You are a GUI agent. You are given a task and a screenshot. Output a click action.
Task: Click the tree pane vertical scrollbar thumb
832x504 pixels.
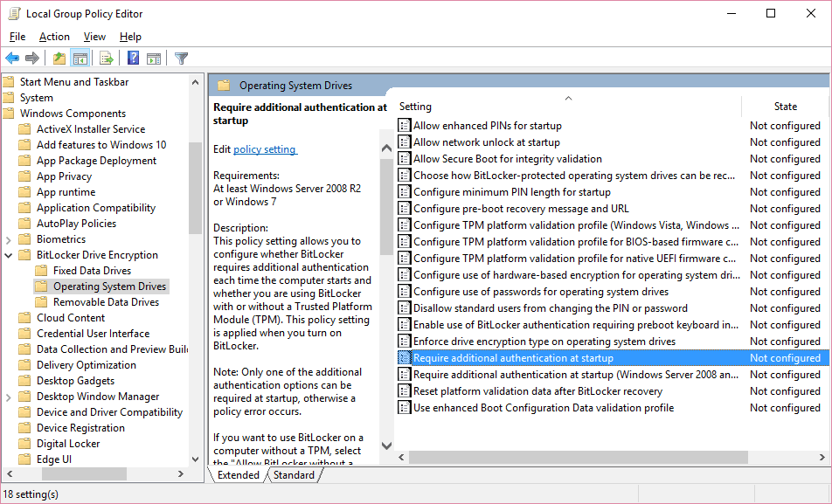(x=195, y=188)
